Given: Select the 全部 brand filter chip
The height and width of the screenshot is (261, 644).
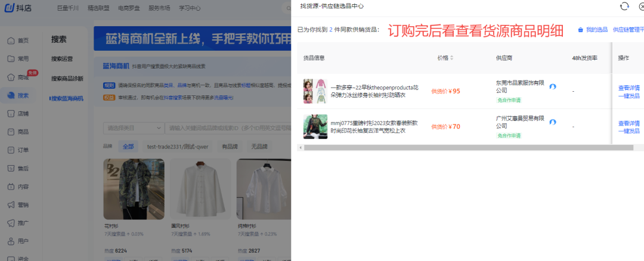Looking at the screenshot, I should pyautogui.click(x=128, y=147).
